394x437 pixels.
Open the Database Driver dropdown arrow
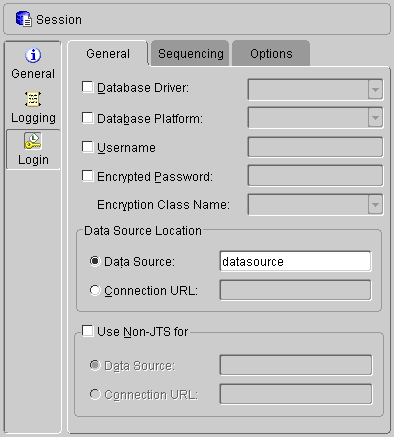(375, 89)
